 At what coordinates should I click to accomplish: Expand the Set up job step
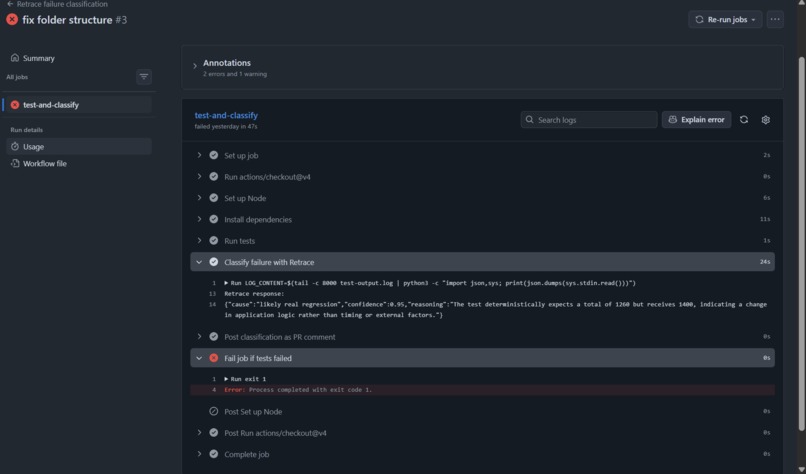(x=199, y=155)
